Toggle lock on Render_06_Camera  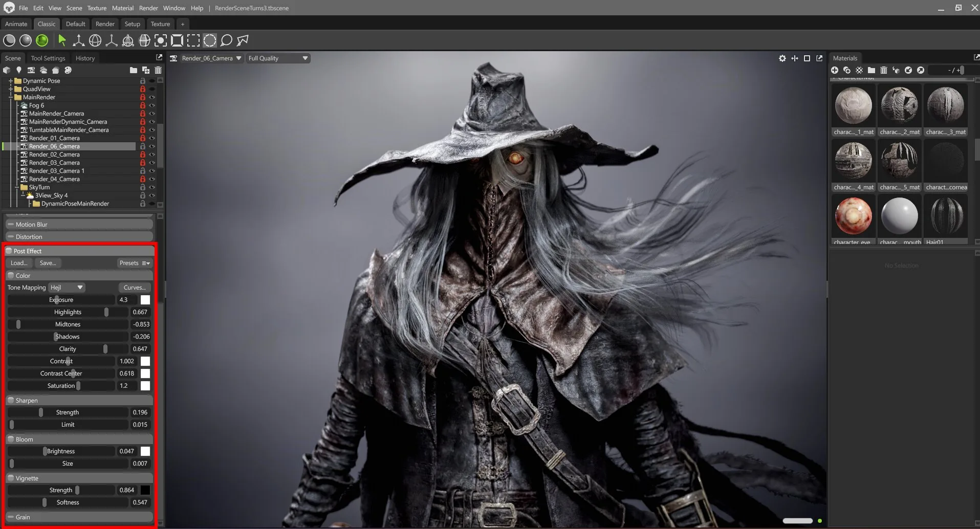(143, 146)
